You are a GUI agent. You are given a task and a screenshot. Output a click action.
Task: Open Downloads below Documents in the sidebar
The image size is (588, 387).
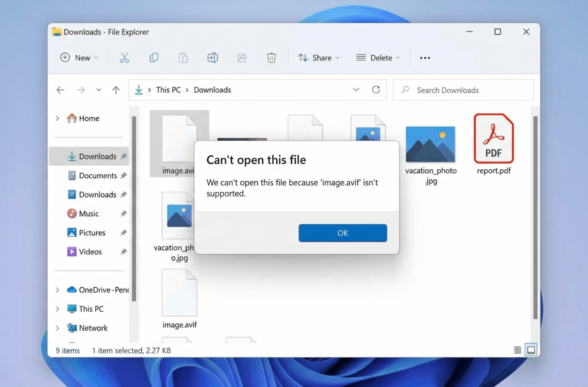point(92,195)
